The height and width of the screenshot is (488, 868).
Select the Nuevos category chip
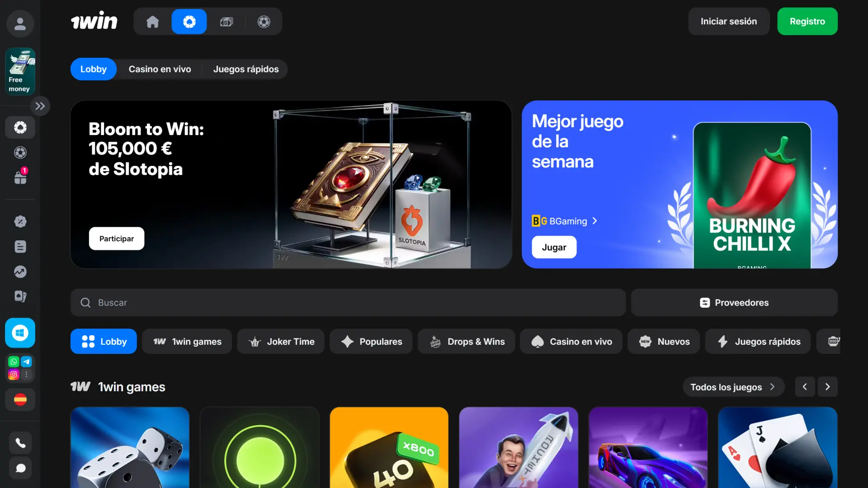(x=664, y=341)
